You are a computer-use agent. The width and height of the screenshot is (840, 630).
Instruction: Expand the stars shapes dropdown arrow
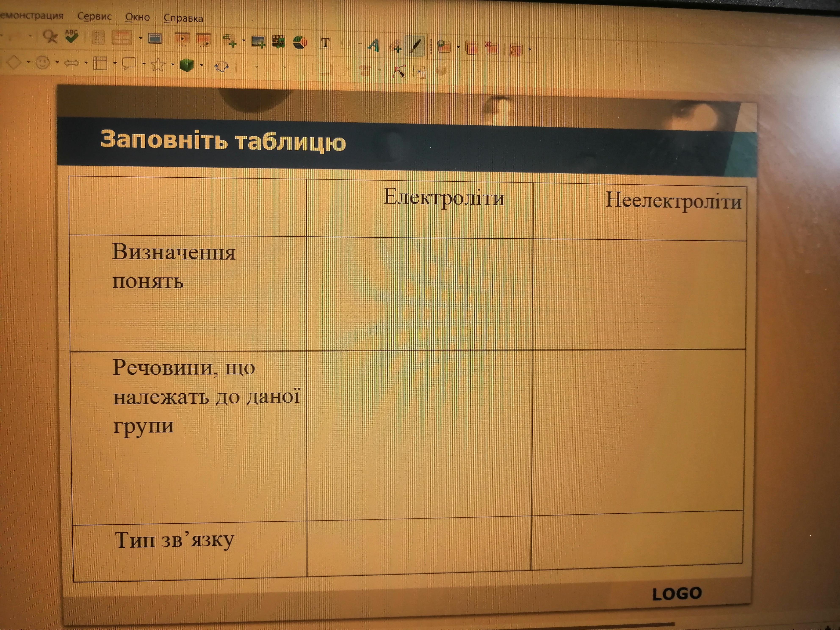pyautogui.click(x=173, y=65)
